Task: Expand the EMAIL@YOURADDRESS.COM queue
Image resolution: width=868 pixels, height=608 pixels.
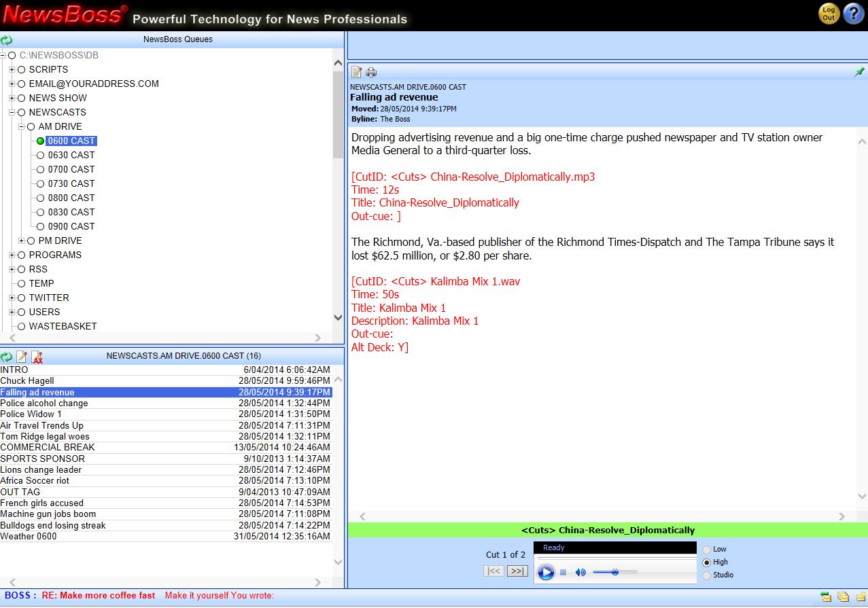Action: tap(12, 84)
